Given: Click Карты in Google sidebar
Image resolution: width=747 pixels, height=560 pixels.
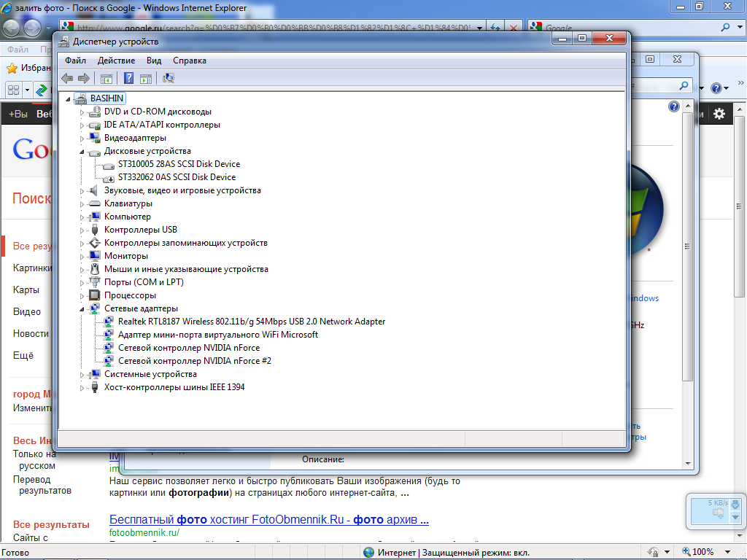Looking at the screenshot, I should tap(26, 290).
